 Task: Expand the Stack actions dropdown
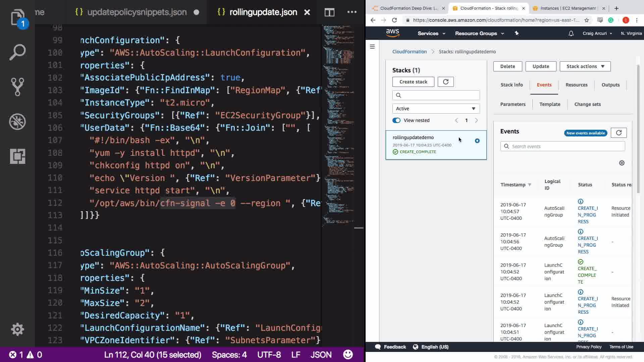pos(585,66)
